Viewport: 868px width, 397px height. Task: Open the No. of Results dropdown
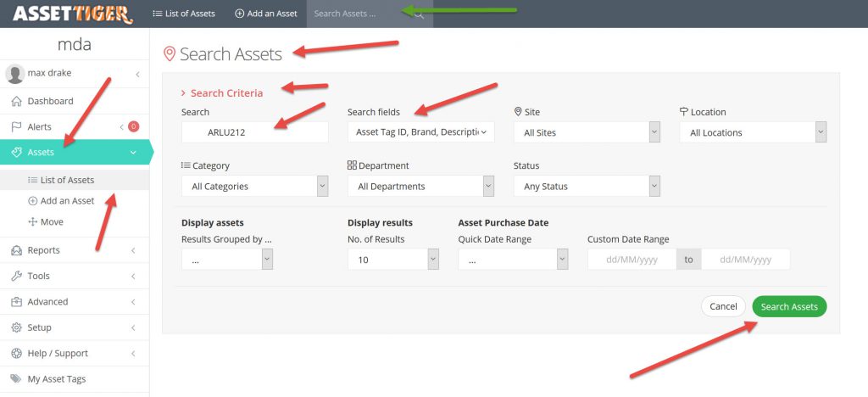pos(393,260)
